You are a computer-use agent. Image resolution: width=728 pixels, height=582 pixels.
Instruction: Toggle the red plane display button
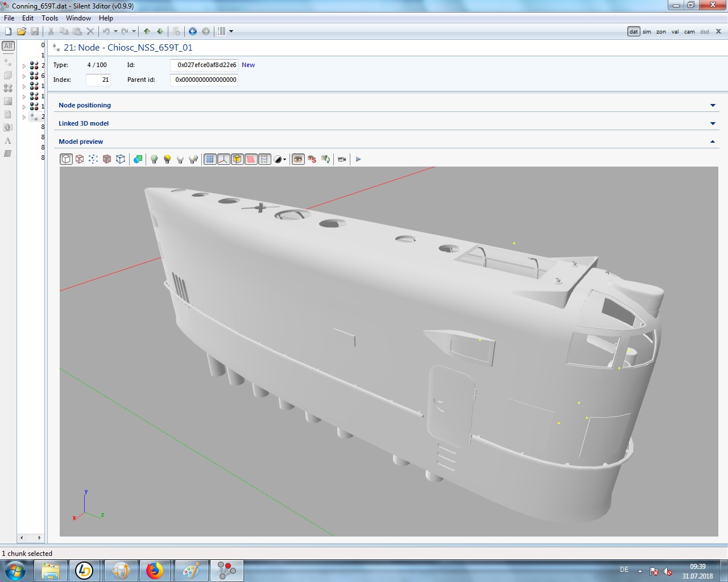point(251,159)
